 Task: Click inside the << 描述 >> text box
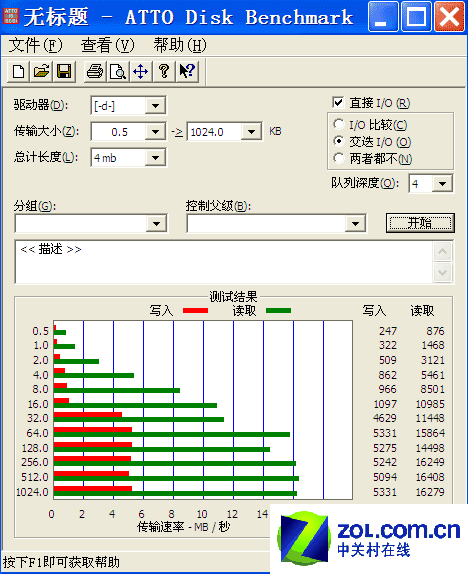(x=224, y=262)
